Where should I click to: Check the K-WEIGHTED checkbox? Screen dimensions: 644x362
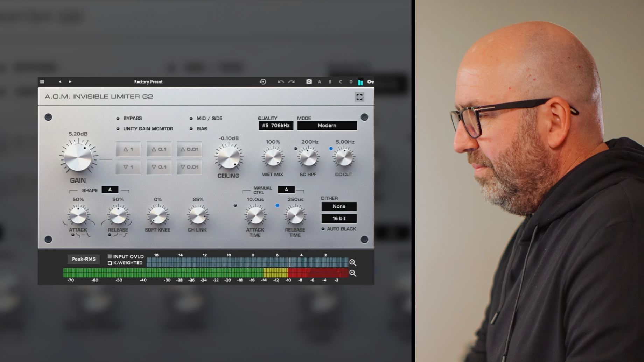click(x=110, y=263)
